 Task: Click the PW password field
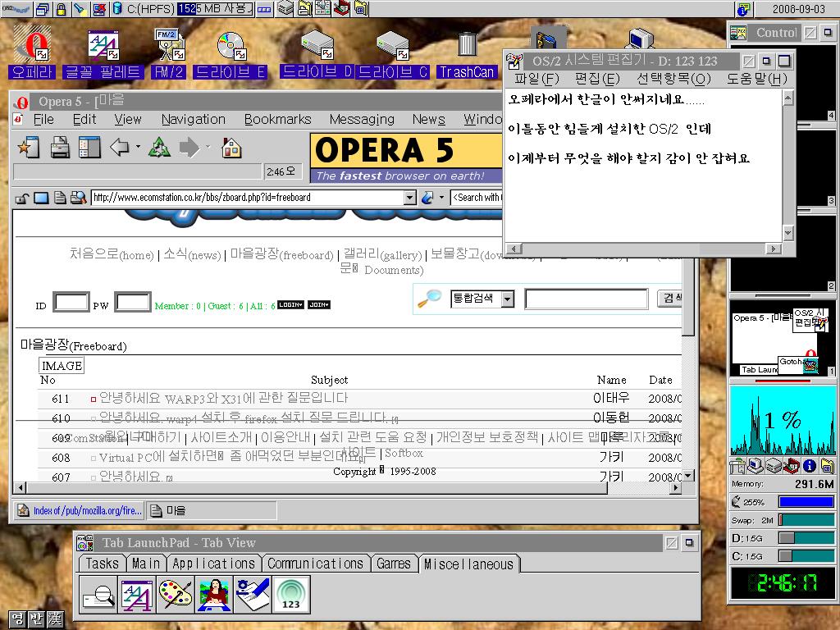pyautogui.click(x=132, y=303)
